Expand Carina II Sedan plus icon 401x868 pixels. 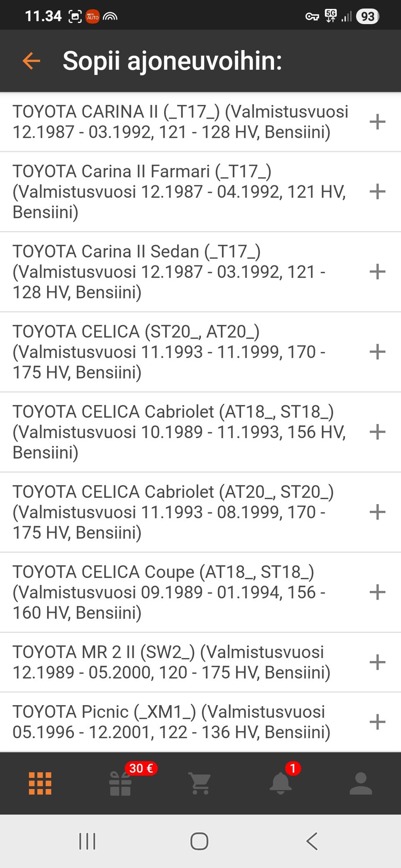[x=377, y=272]
